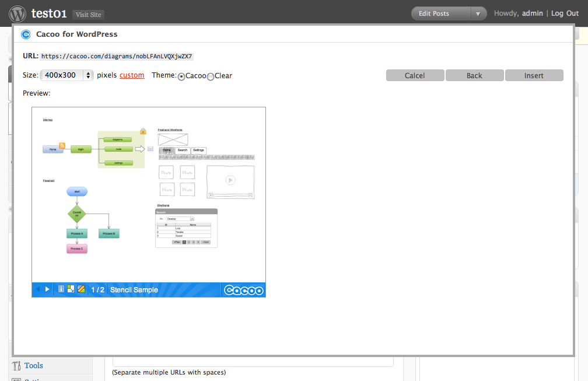
Task: Edit diagram with the pencil icon
Action: tap(81, 289)
